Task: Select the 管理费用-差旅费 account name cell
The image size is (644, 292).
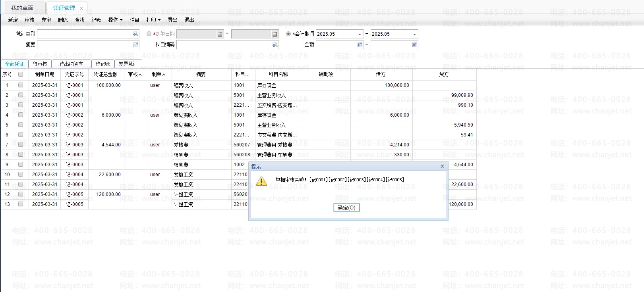Action: (x=279, y=145)
